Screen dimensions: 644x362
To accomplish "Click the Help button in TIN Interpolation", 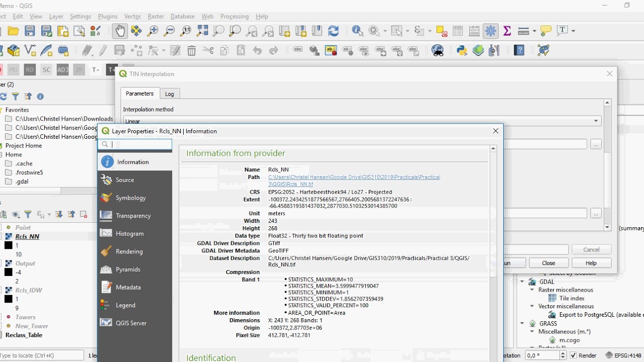I will (591, 263).
